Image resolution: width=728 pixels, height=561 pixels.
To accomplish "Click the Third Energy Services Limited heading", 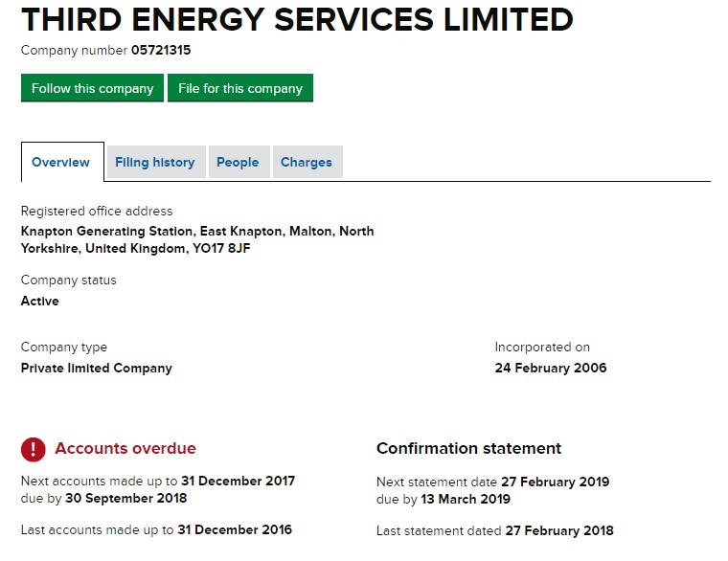I will tap(297, 19).
